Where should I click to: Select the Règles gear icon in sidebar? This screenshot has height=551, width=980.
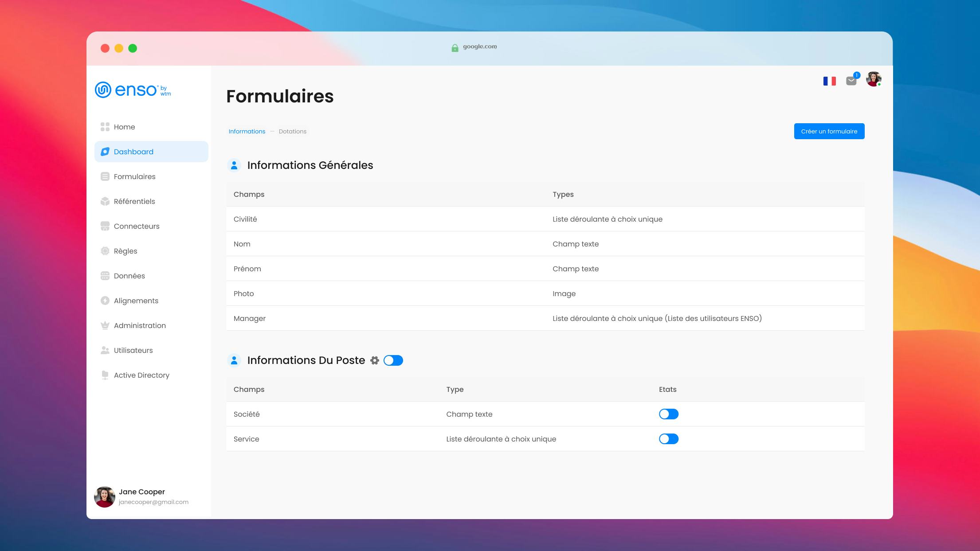tap(105, 251)
